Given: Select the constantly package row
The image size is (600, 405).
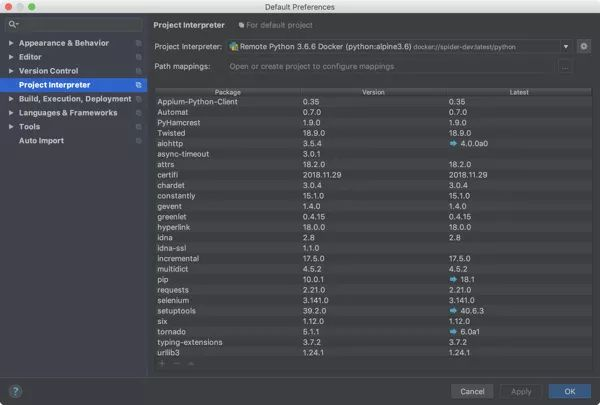Looking at the screenshot, I should 373,196.
